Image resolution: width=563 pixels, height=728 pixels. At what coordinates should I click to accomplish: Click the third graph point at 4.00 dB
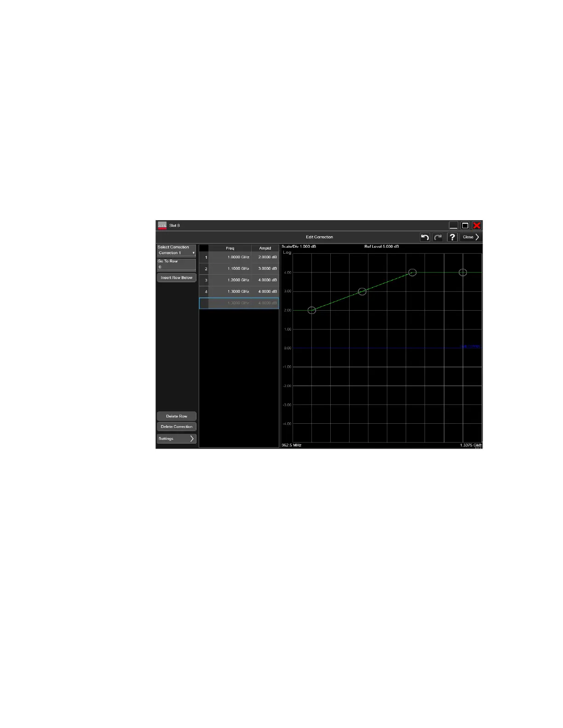(x=413, y=273)
